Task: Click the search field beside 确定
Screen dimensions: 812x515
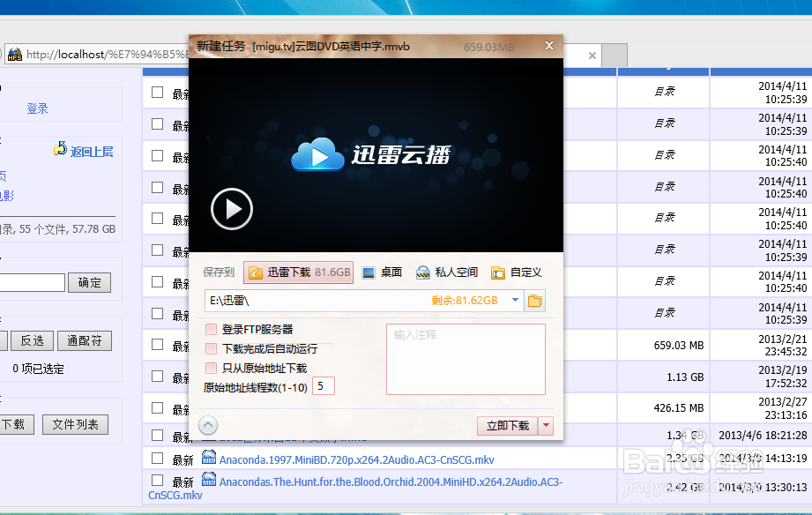Action: point(31,283)
